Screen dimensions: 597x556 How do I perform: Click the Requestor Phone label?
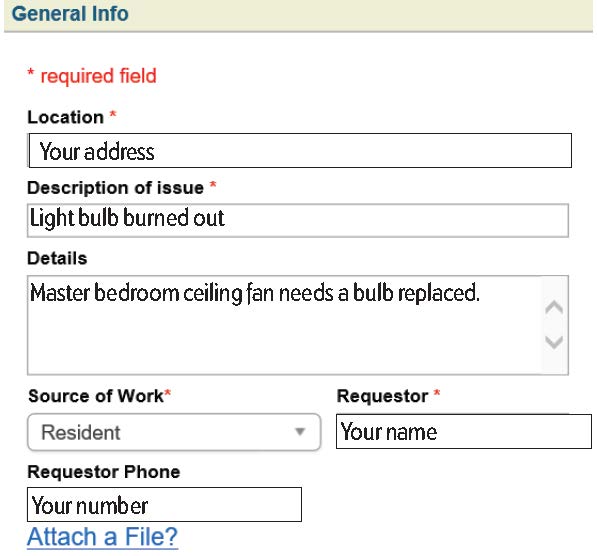coord(104,472)
